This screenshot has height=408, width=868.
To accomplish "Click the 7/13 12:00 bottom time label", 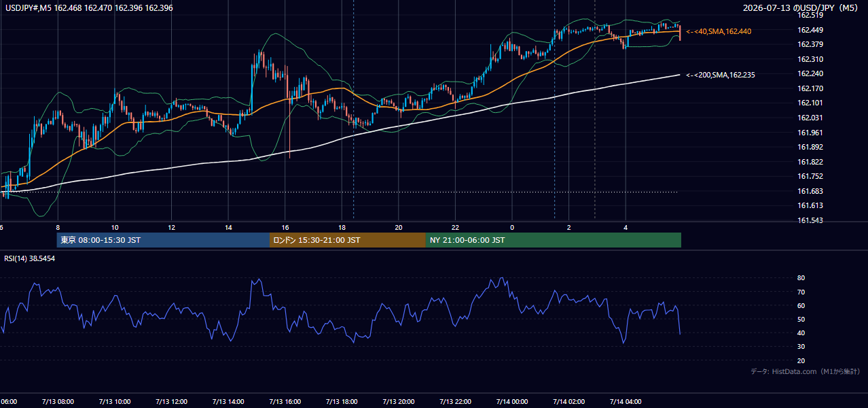I will tap(171, 401).
